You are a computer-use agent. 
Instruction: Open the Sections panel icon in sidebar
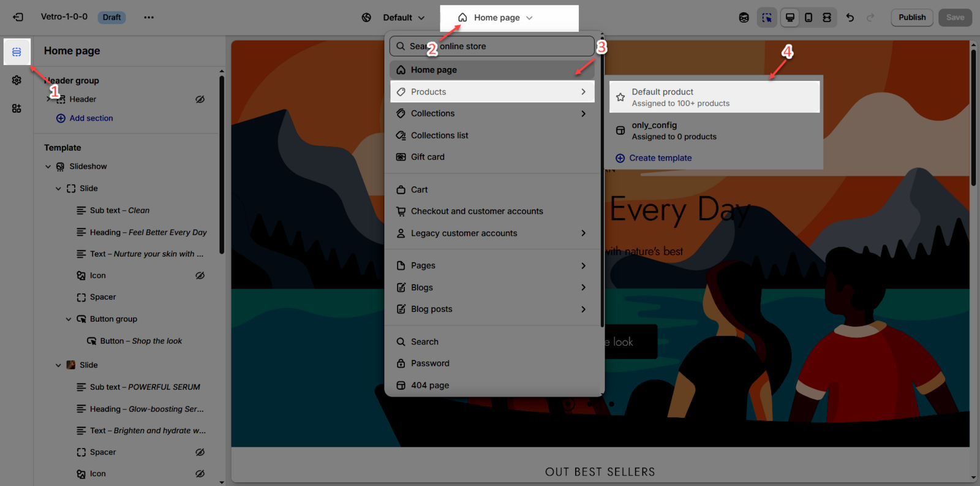17,52
